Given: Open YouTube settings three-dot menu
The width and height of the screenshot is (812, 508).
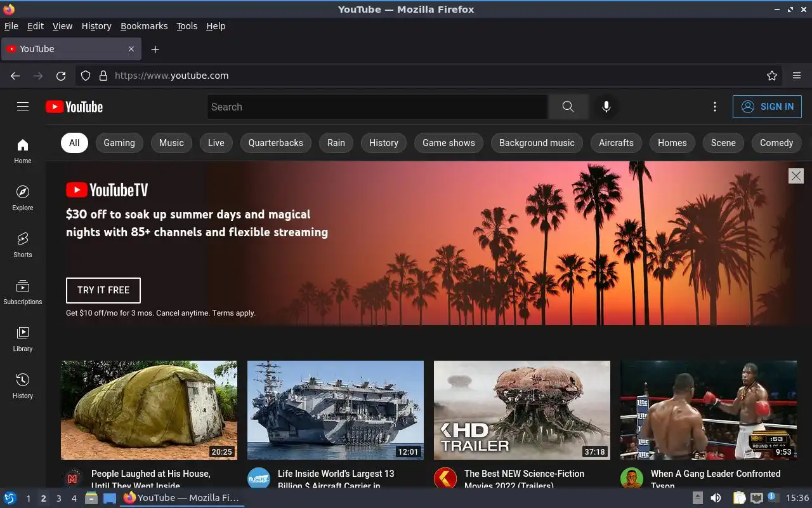Looking at the screenshot, I should [715, 107].
